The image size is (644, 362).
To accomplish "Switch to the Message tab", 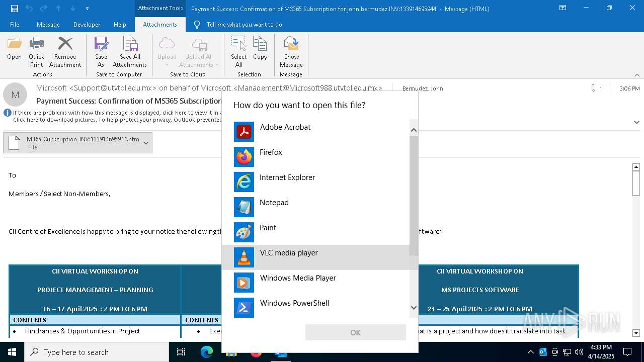I will pos(48,24).
